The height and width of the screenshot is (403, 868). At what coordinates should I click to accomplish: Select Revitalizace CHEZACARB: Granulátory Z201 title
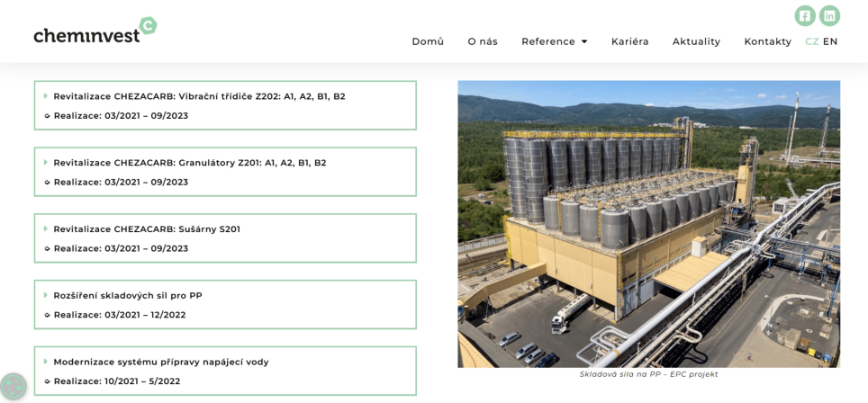click(190, 163)
